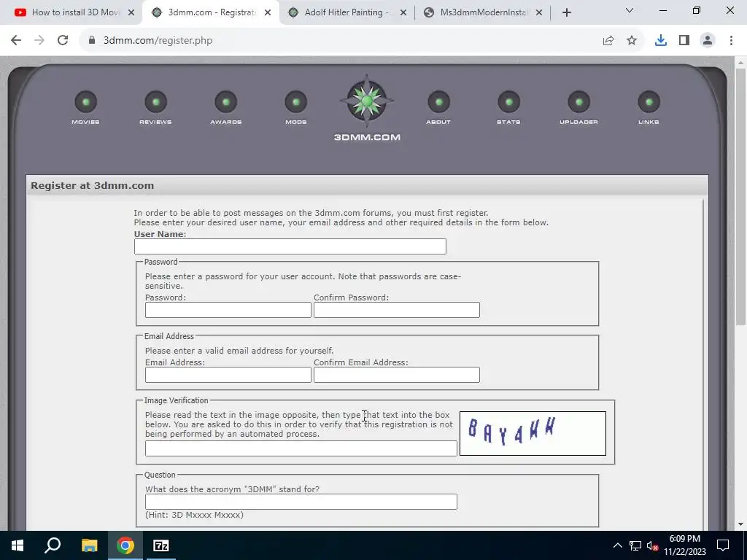Viewport: 747px width, 560px height.
Task: Open the network status tray icon
Action: [x=635, y=545]
